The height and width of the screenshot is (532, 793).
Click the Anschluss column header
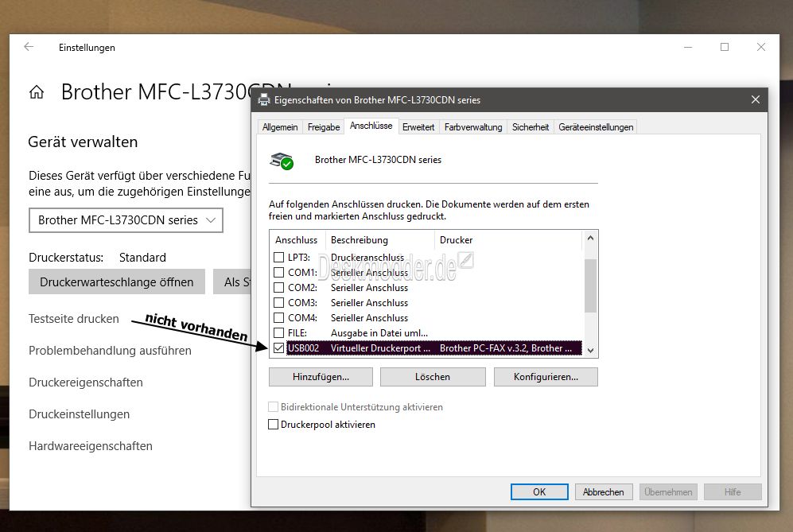297,240
